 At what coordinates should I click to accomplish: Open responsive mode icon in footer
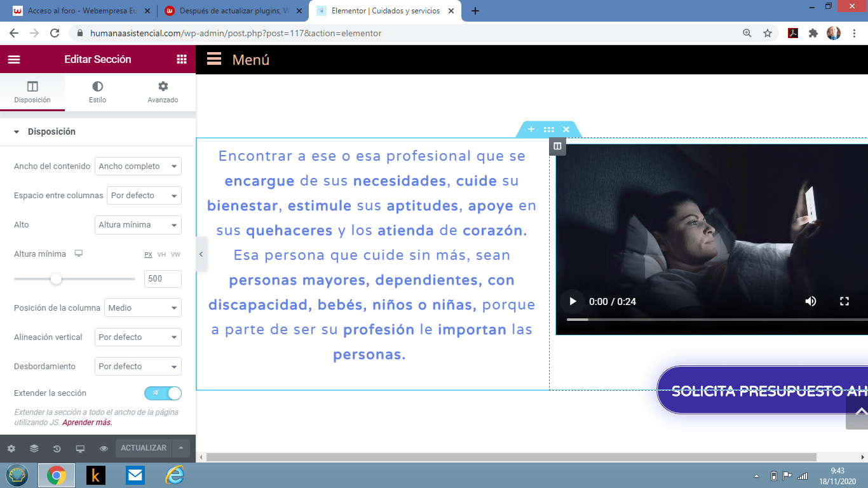coord(80,449)
